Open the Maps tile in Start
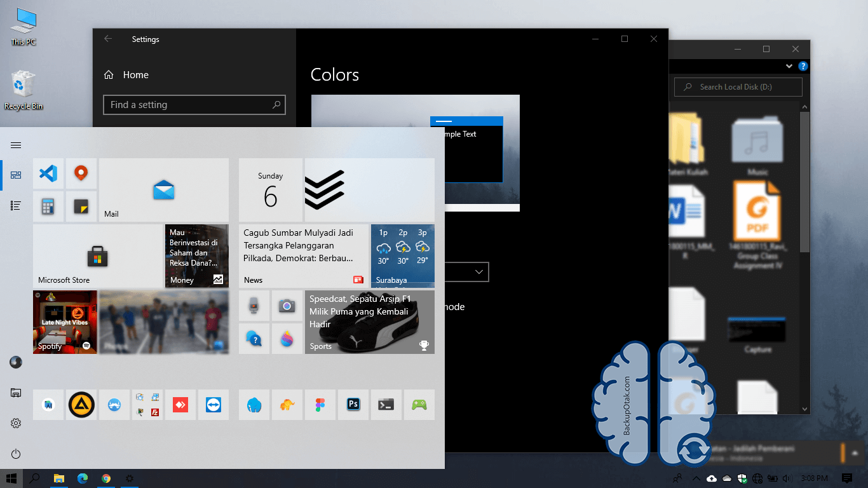The image size is (868, 488). click(x=81, y=173)
